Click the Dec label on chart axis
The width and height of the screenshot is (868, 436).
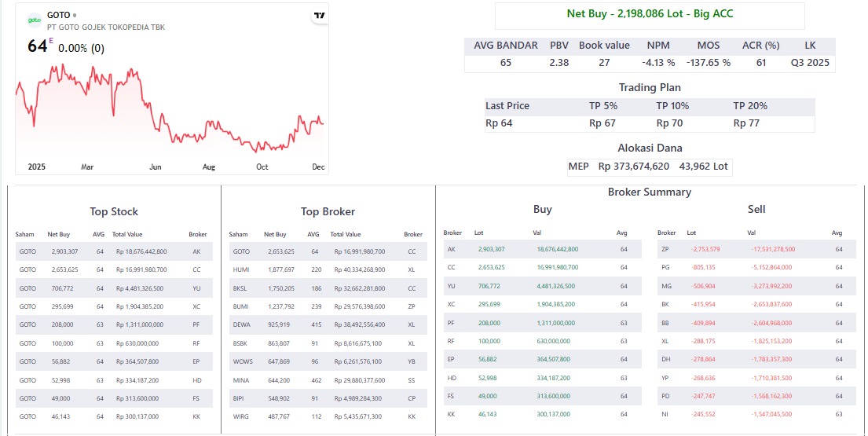318,167
